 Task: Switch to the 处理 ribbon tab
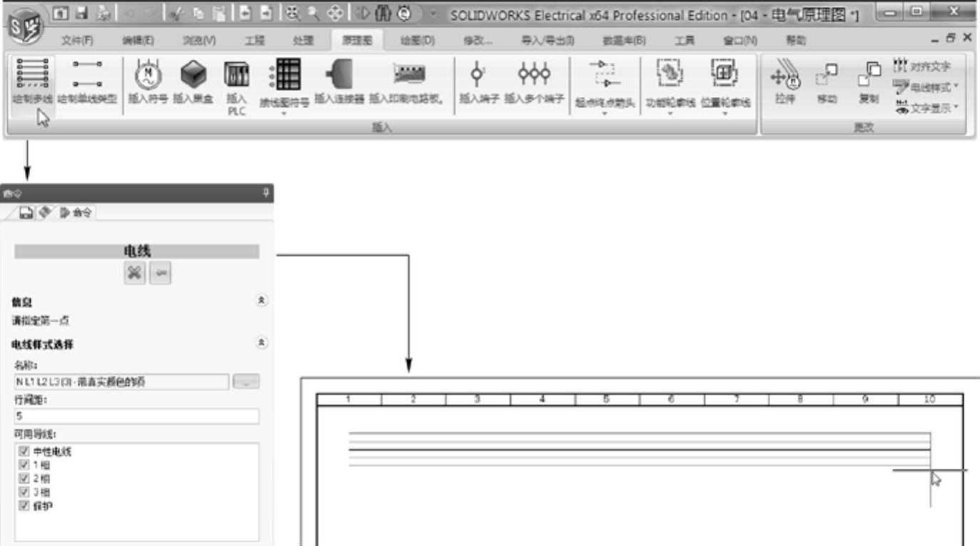[303, 40]
